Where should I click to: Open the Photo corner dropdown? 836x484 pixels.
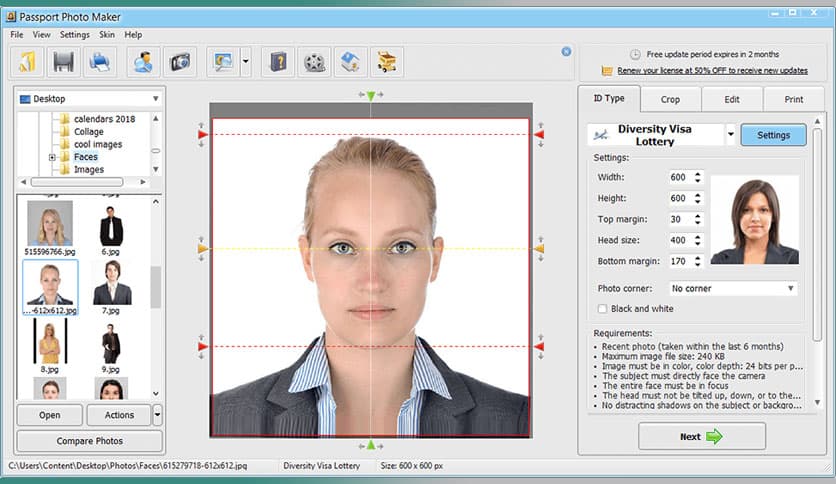coord(791,288)
